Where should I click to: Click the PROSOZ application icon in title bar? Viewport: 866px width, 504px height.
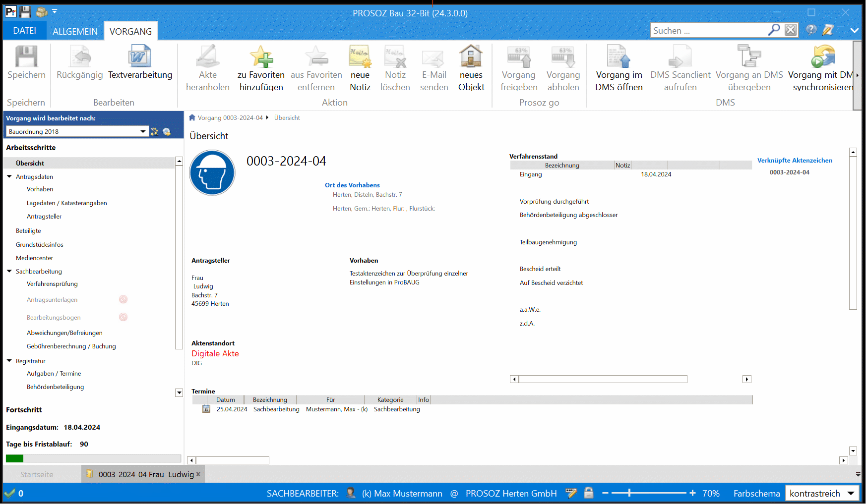10,12
